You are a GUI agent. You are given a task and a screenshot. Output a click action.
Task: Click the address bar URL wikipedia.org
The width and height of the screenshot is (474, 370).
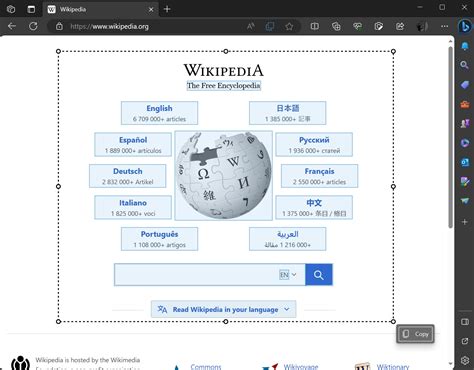109,26
